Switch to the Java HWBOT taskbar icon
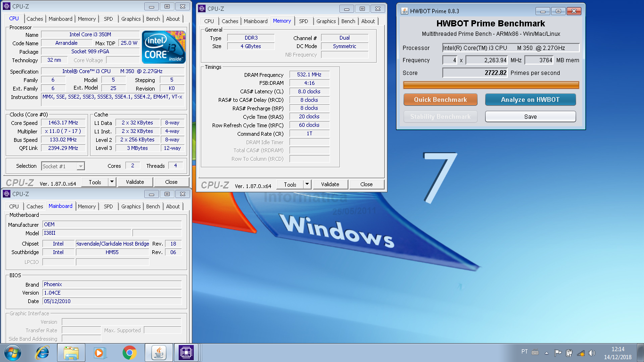The width and height of the screenshot is (644, 362). click(159, 353)
